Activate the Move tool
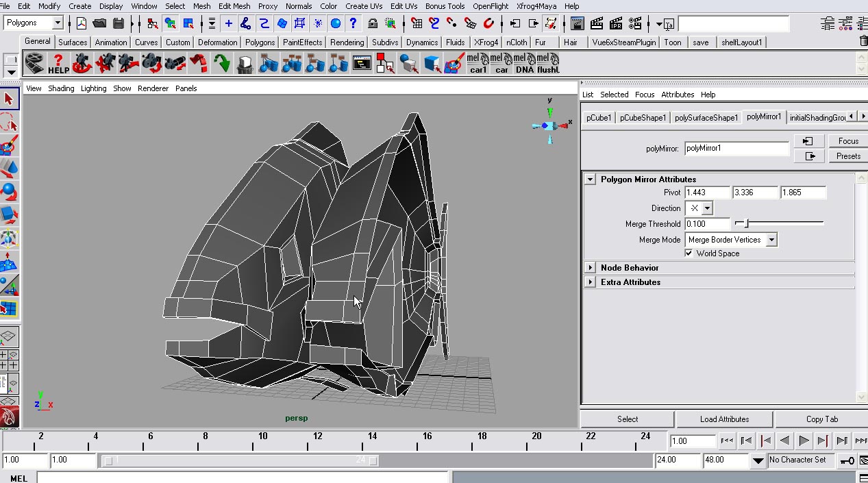The image size is (868, 483). [9, 169]
